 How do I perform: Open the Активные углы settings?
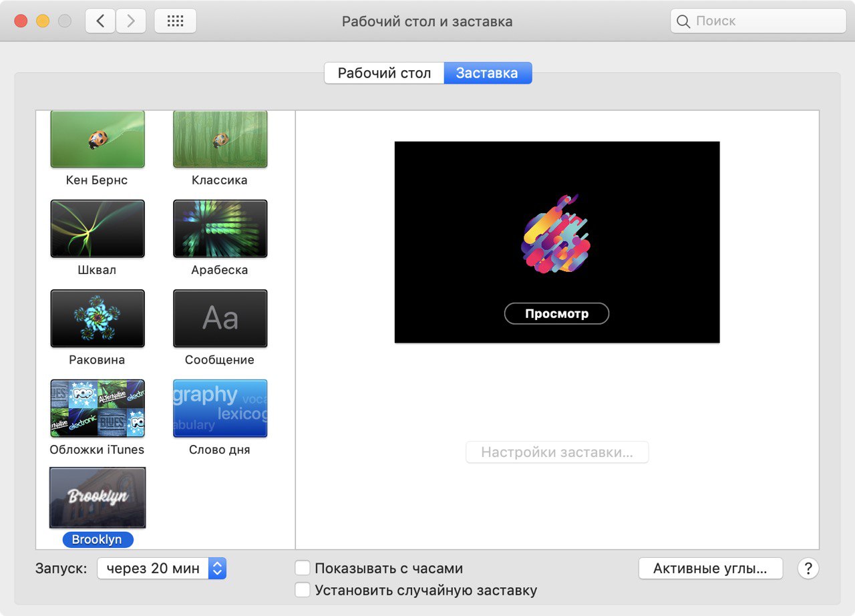(711, 569)
